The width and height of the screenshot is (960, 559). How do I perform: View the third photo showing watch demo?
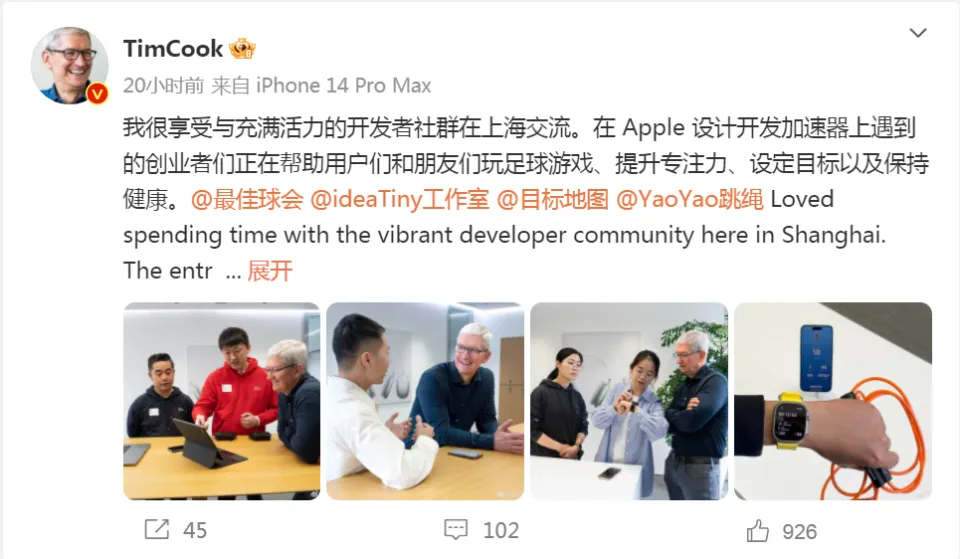pyautogui.click(x=629, y=401)
